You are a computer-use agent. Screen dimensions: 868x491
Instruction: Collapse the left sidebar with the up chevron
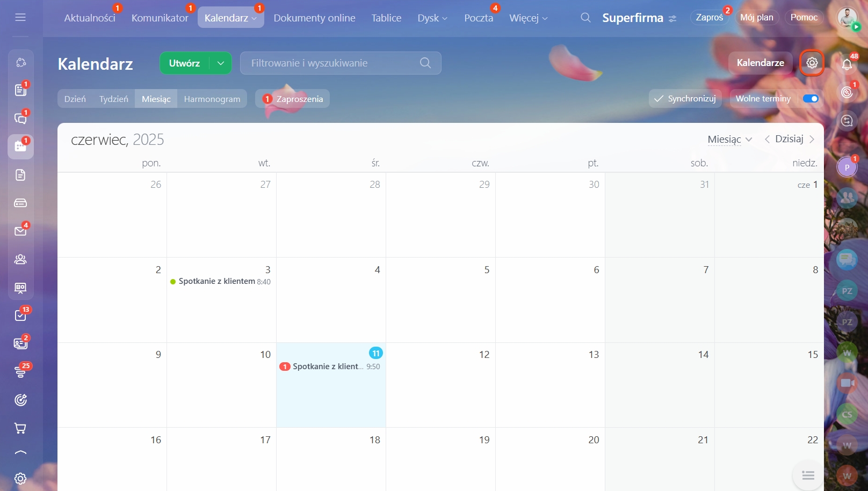tap(20, 453)
